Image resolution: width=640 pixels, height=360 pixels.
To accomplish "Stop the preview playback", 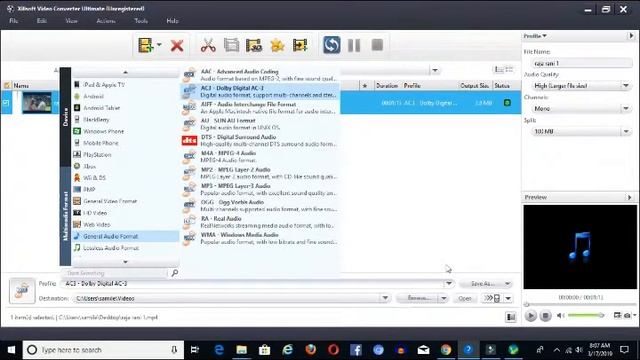I will 545,316.
